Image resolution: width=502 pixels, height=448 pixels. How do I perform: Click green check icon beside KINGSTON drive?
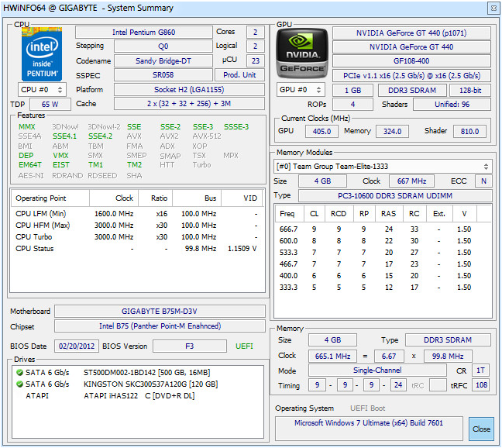click(19, 384)
